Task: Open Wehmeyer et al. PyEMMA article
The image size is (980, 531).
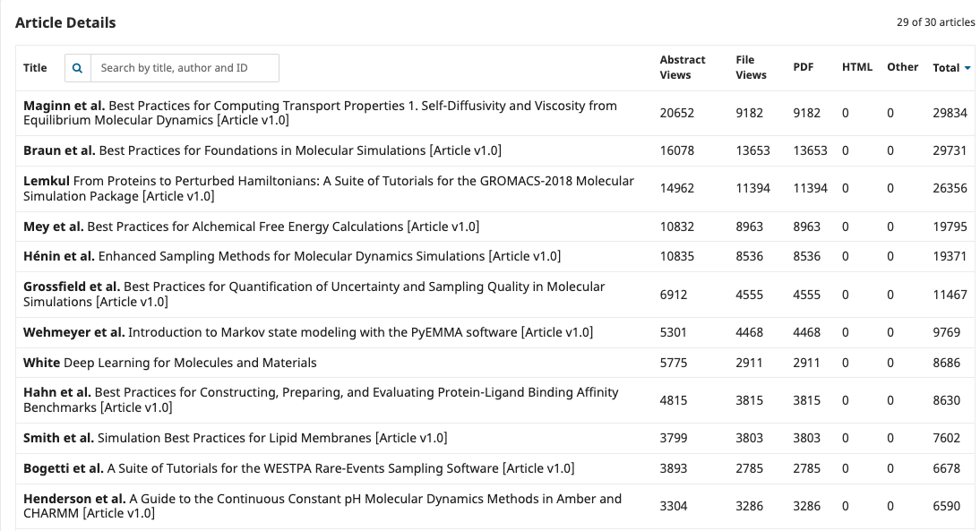Action: (x=307, y=332)
